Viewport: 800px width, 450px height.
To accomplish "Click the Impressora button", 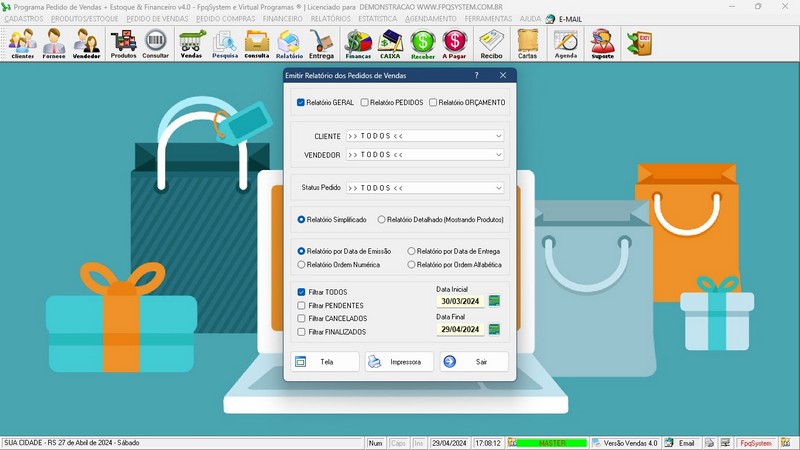I will tap(399, 362).
